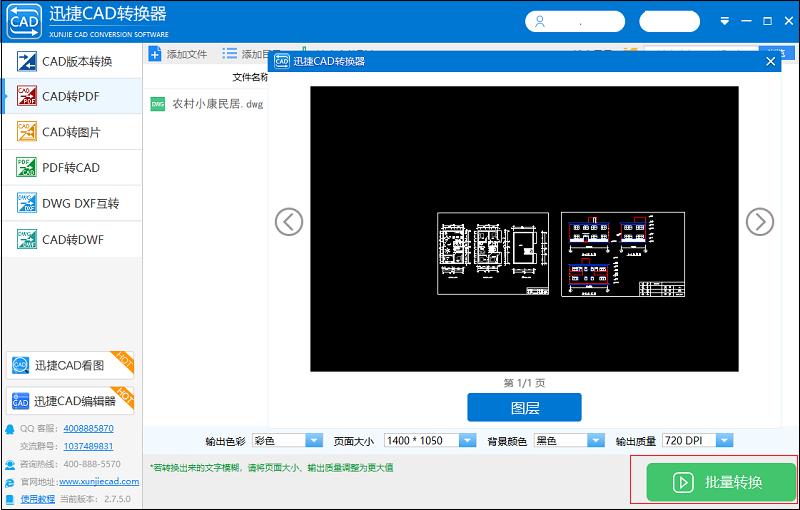Open 交流群号 link 1037489831
Image resolution: width=800 pixels, height=510 pixels.
tap(88, 446)
